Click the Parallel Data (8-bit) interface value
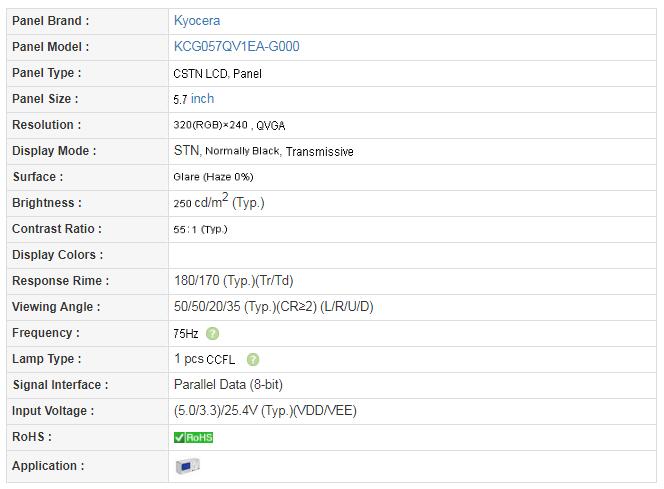 pyautogui.click(x=228, y=384)
